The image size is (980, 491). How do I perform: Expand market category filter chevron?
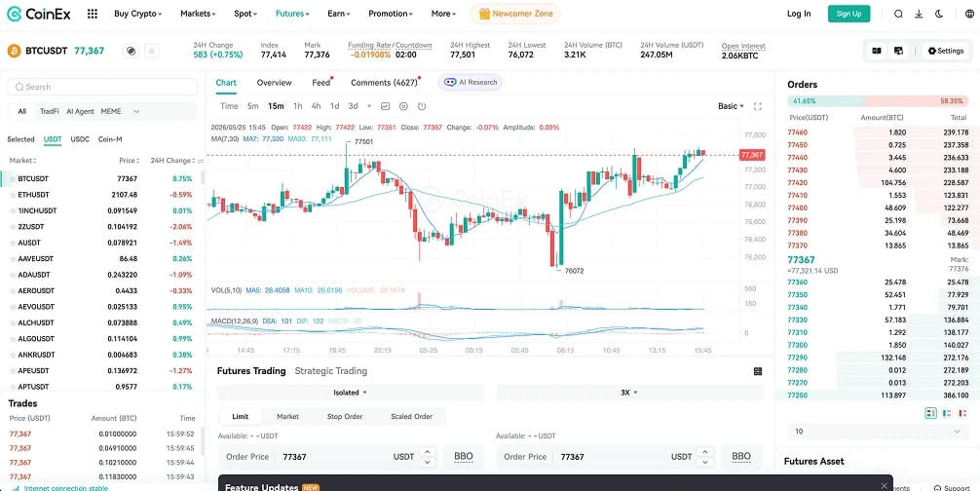[x=136, y=112]
